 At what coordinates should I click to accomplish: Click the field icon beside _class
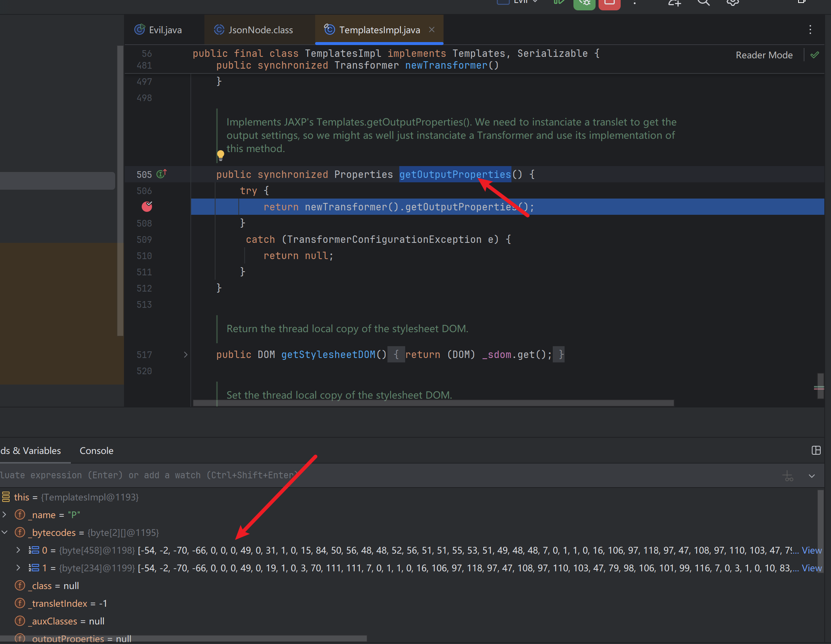20,585
